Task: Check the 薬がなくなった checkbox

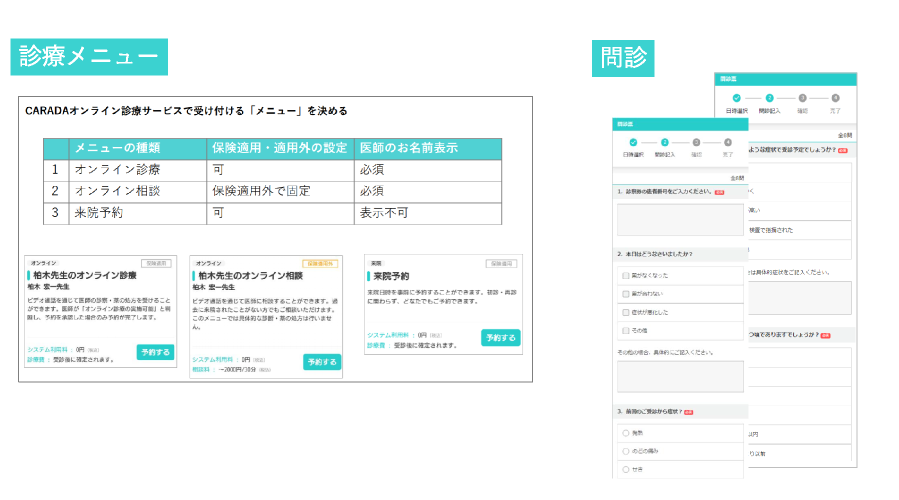Action: [x=626, y=275]
